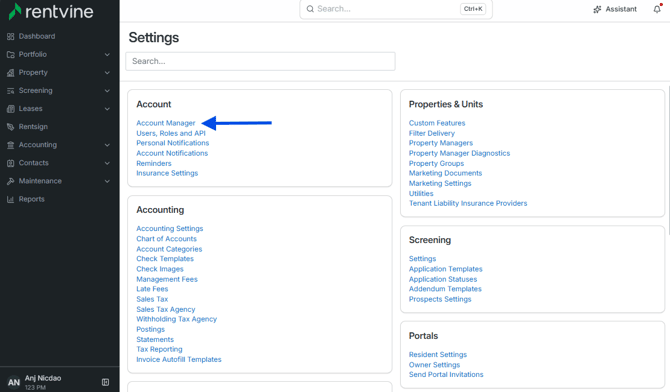The width and height of the screenshot is (670, 392).
Task: Select Leases in the sidebar
Action: coord(30,109)
